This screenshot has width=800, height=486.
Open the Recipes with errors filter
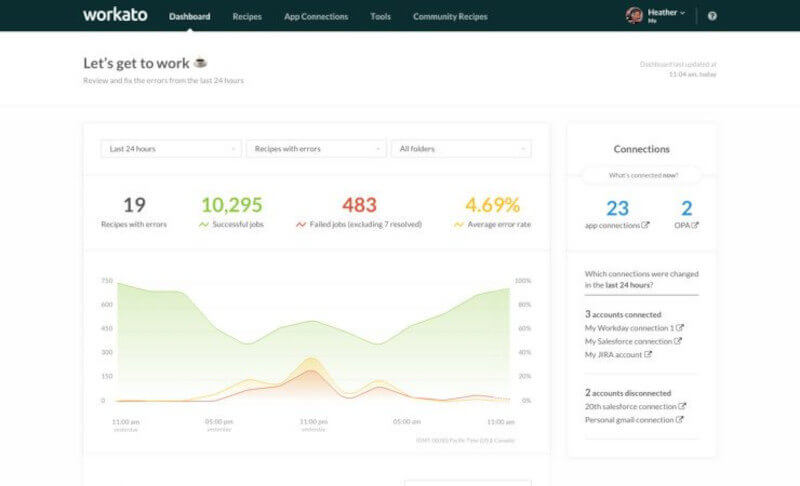pyautogui.click(x=316, y=149)
